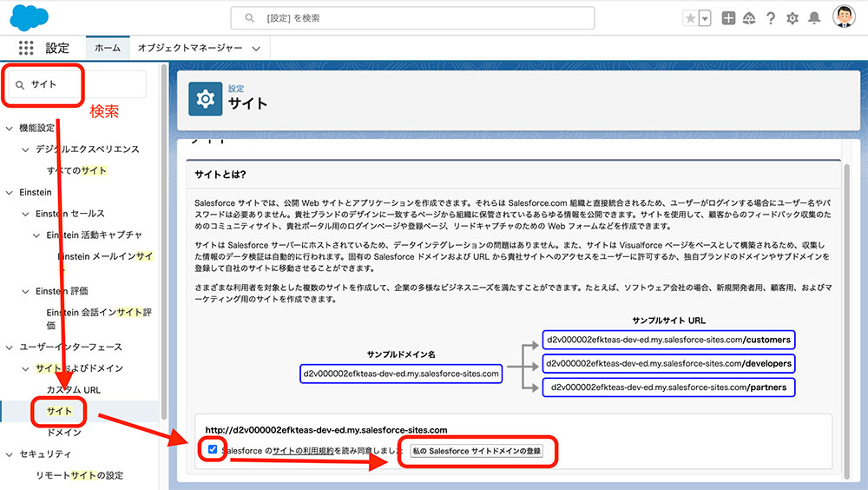Click the sample URL ending in /customers

tap(668, 340)
